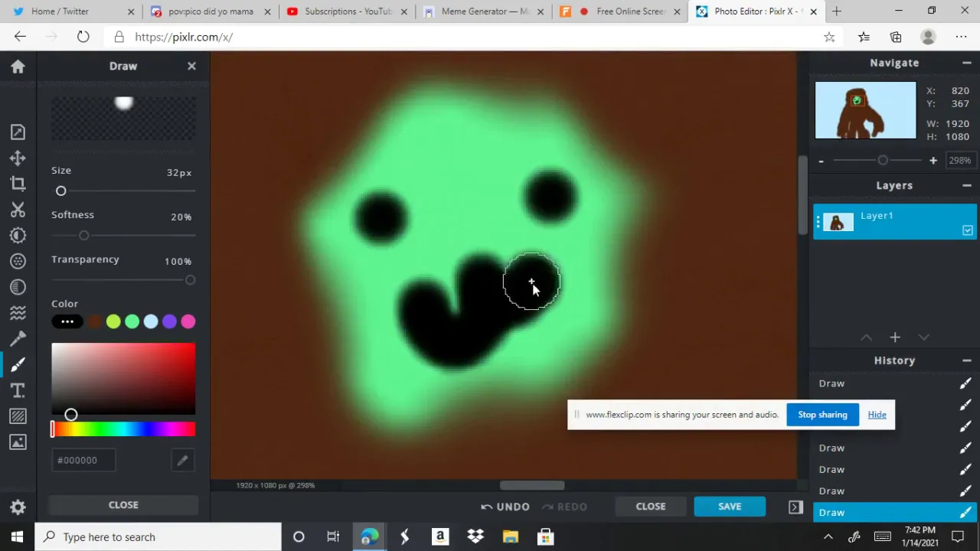Viewport: 980px width, 551px height.
Task: Pick the brown color swatch
Action: tap(95, 321)
